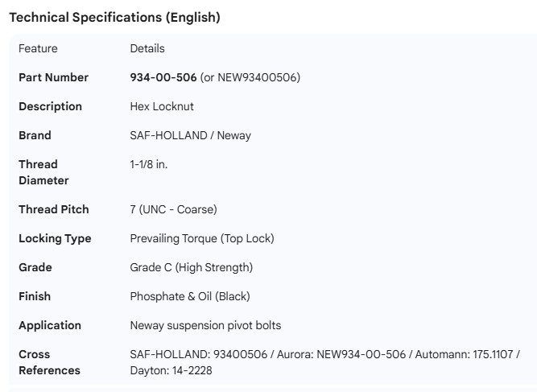Image resolution: width=537 pixels, height=392 pixels.
Task: Click the Brand row label
Action: 35,135
